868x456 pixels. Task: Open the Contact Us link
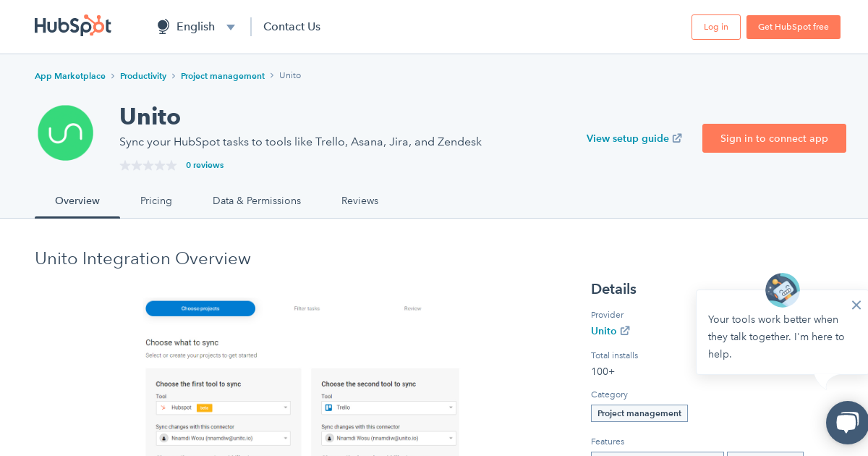(292, 27)
